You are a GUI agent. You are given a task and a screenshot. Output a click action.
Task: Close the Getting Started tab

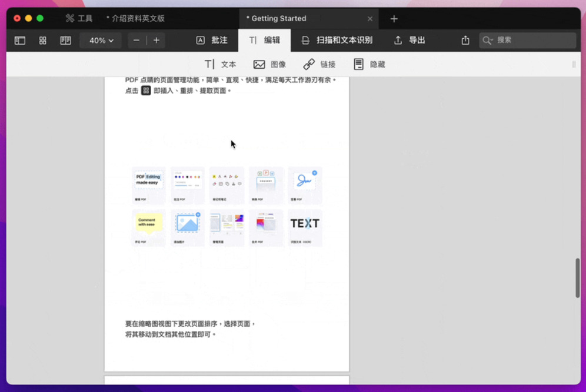(x=370, y=19)
